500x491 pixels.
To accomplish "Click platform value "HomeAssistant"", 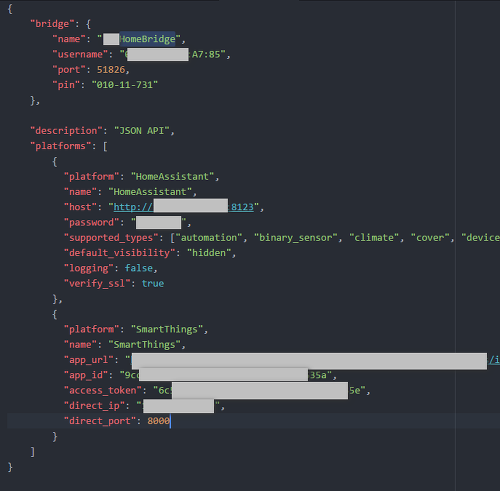I will coord(172,177).
